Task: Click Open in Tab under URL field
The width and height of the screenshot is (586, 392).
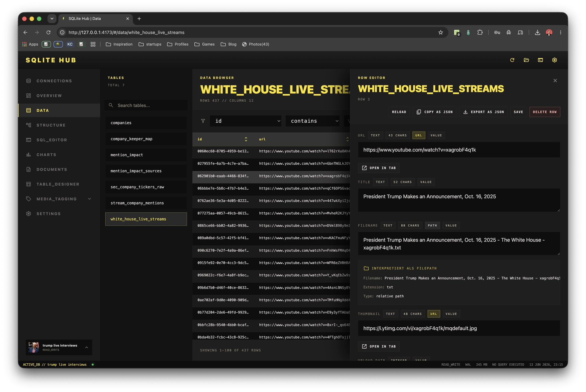Action: tap(379, 168)
